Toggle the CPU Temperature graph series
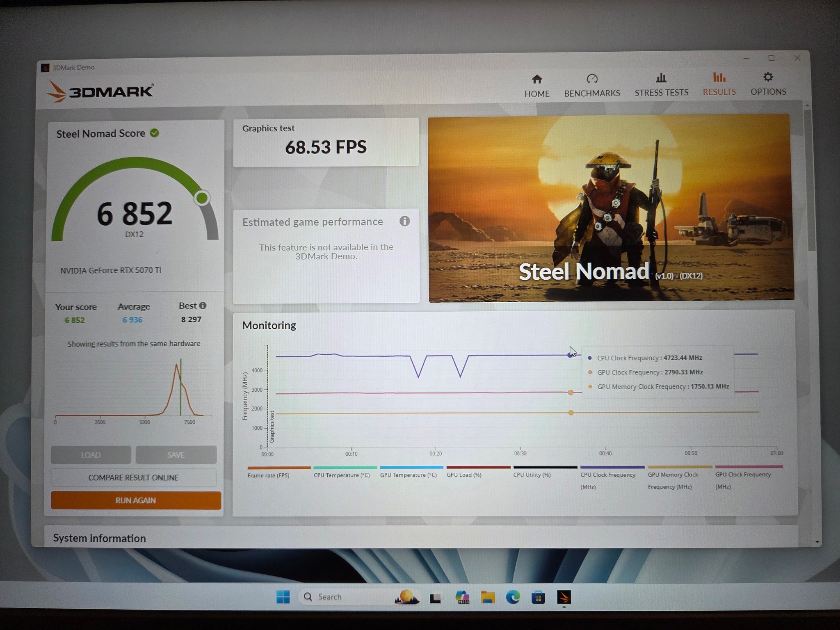Screen dimensions: 840x630 (345, 472)
